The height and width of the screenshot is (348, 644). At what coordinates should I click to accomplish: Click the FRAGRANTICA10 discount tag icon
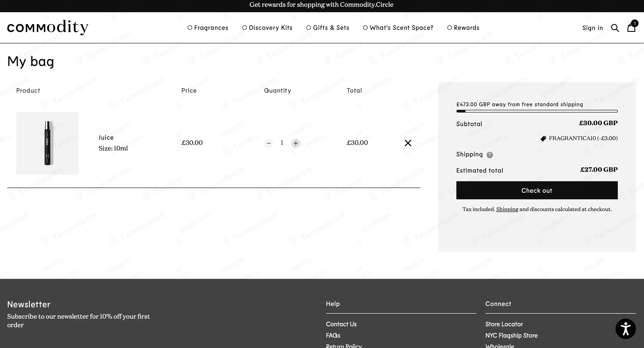point(543,139)
